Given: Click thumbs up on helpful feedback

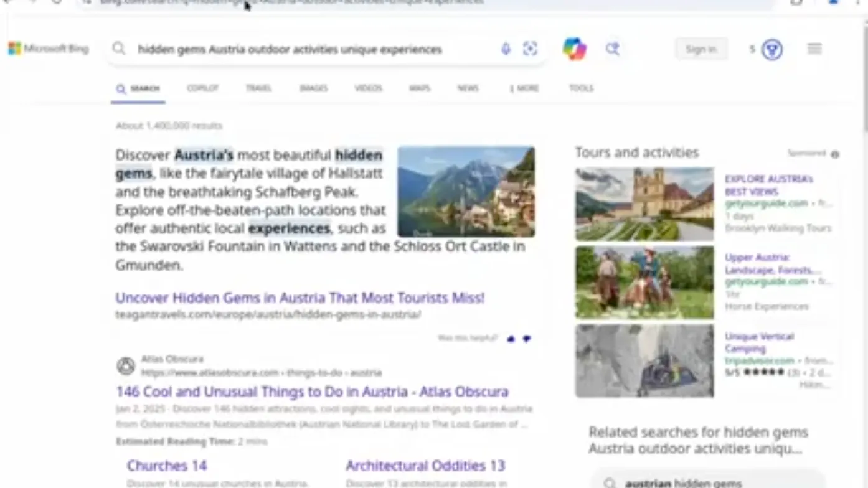Looking at the screenshot, I should 511,339.
